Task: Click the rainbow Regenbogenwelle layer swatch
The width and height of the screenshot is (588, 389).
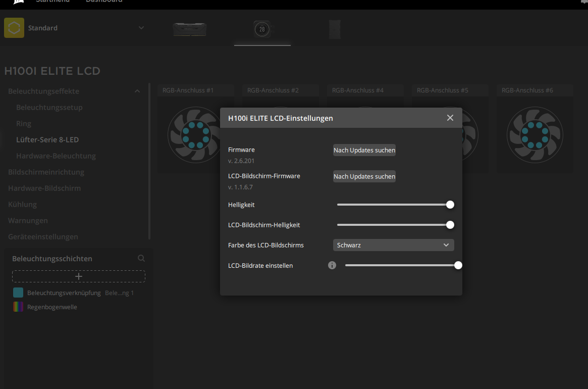Action: pyautogui.click(x=18, y=307)
